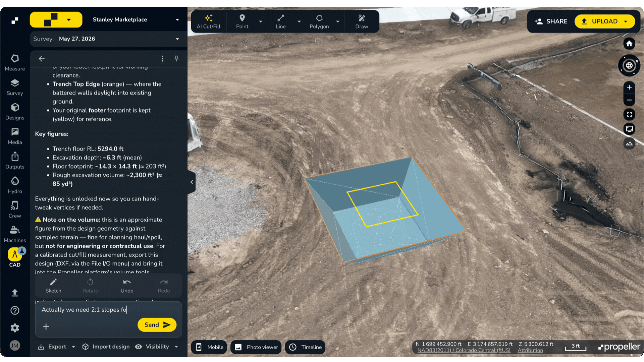
Task: Open the Machines sidebar panel
Action: pos(15,234)
